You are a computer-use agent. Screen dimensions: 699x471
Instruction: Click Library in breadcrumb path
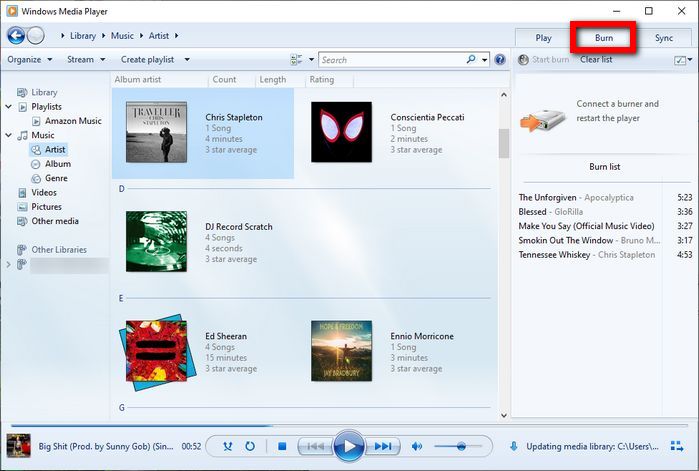(83, 36)
